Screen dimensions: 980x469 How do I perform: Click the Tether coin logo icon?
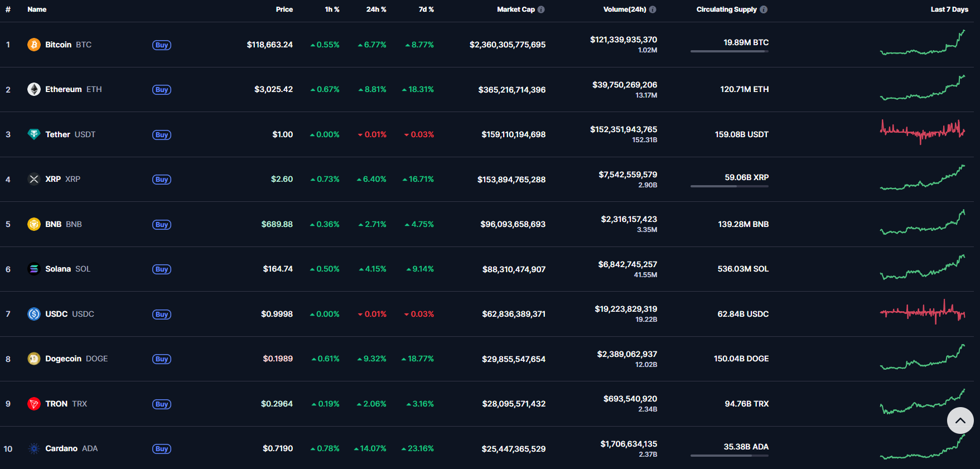point(34,134)
